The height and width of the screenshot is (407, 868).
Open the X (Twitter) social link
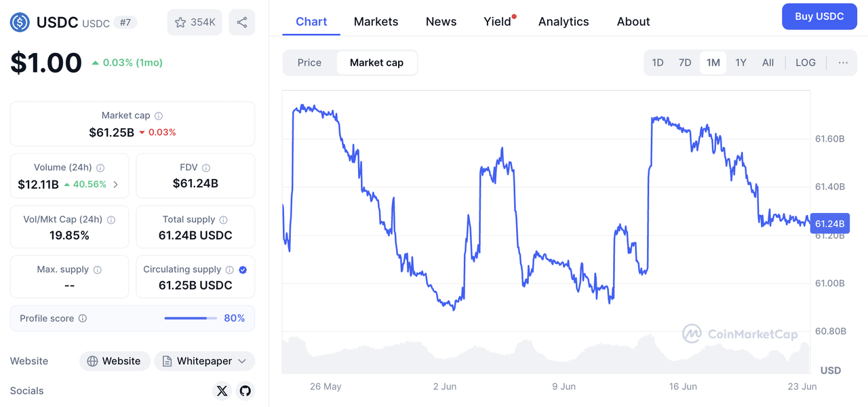click(222, 391)
